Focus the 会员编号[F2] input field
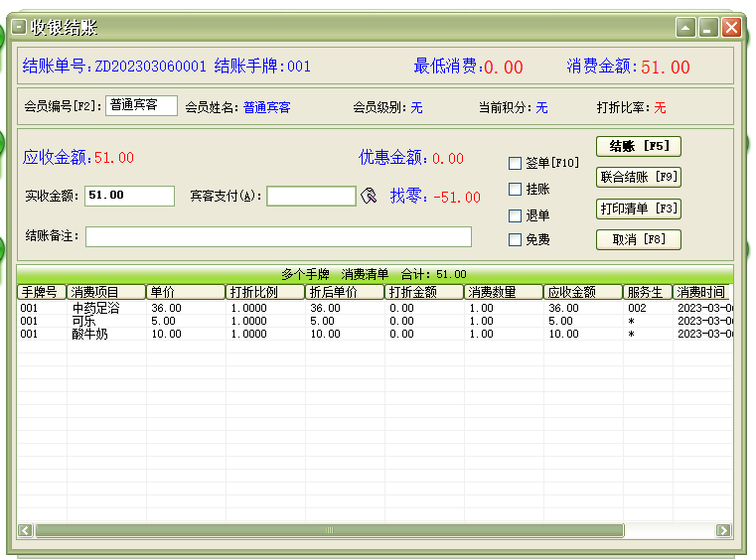Image resolution: width=756 pixels, height=560 pixels. tap(141, 105)
